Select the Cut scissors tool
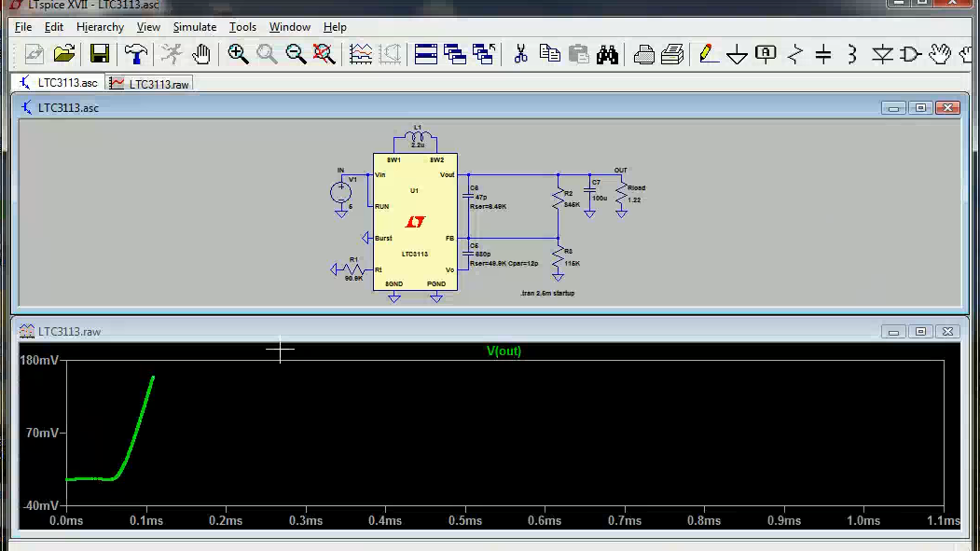Image resolution: width=980 pixels, height=551 pixels. click(x=520, y=54)
